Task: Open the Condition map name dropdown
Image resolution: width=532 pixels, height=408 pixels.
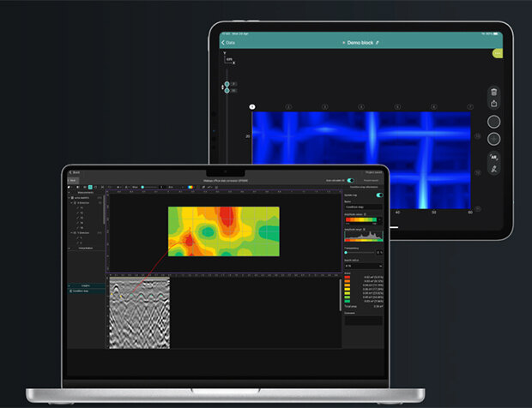Action: (x=362, y=207)
